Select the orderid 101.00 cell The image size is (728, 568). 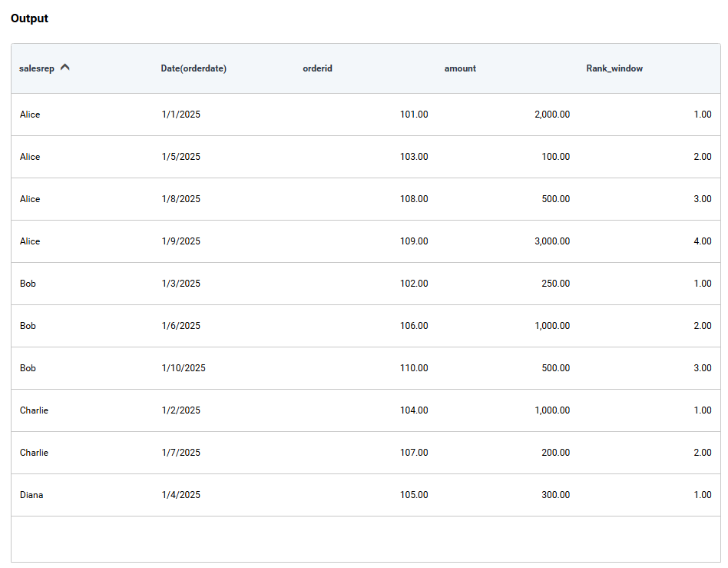tap(414, 115)
